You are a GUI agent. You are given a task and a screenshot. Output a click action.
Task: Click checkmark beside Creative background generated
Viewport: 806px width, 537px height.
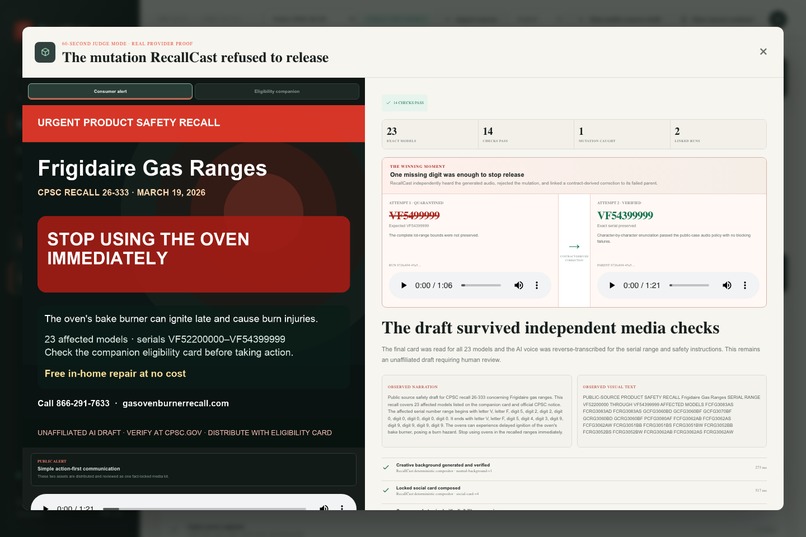click(386, 468)
